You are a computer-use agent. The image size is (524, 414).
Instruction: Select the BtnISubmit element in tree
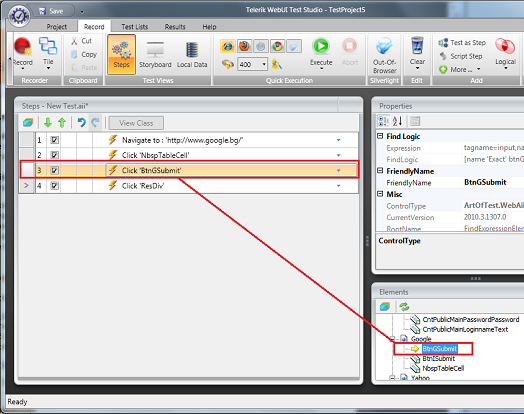pos(438,359)
